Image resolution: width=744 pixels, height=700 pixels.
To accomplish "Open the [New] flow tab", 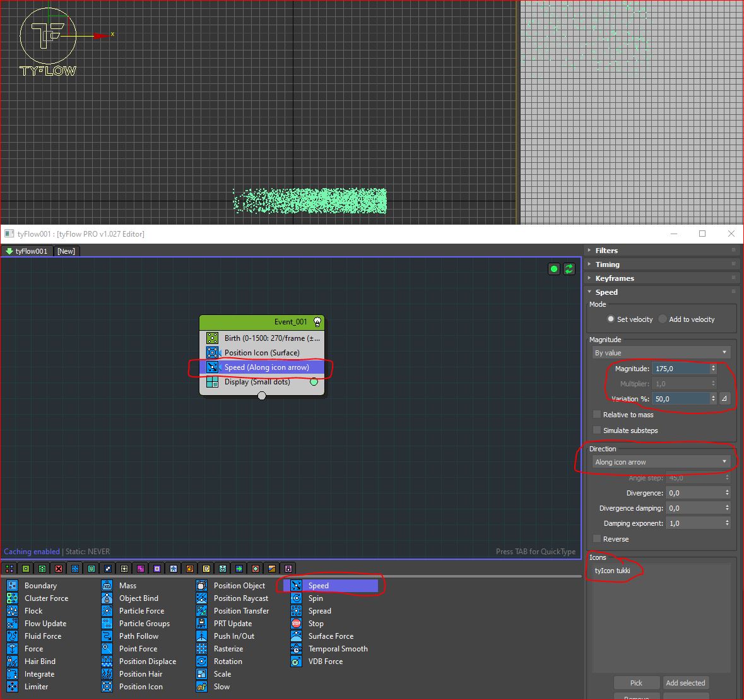I will (66, 251).
